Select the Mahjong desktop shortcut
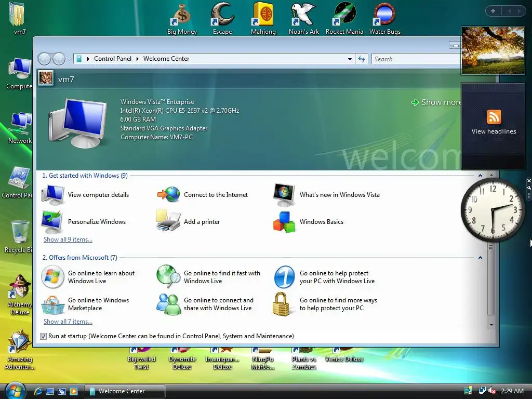 click(263, 19)
